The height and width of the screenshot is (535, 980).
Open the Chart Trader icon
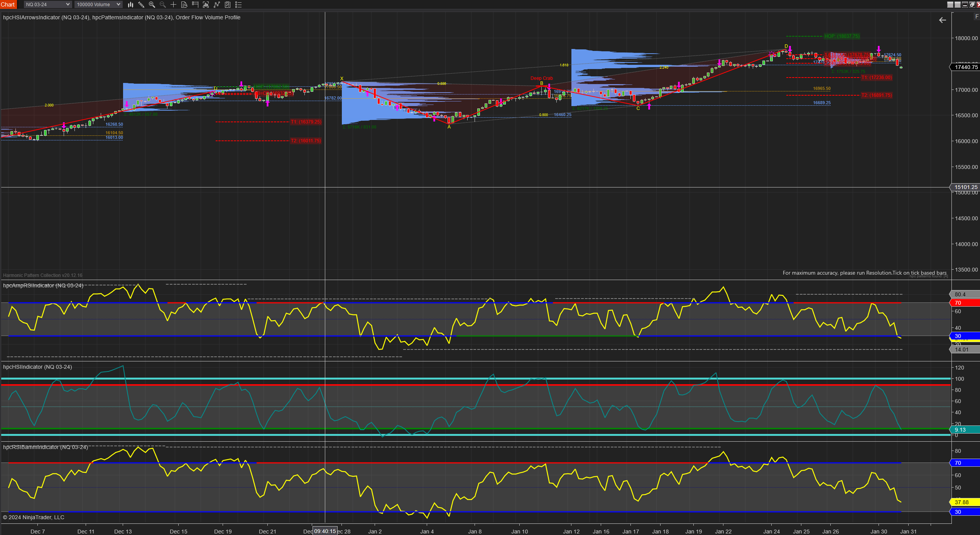click(x=195, y=5)
